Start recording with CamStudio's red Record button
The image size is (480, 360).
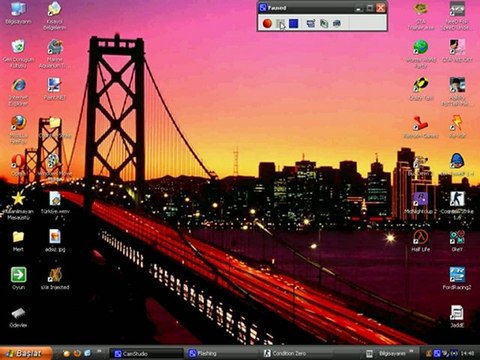[x=267, y=23]
